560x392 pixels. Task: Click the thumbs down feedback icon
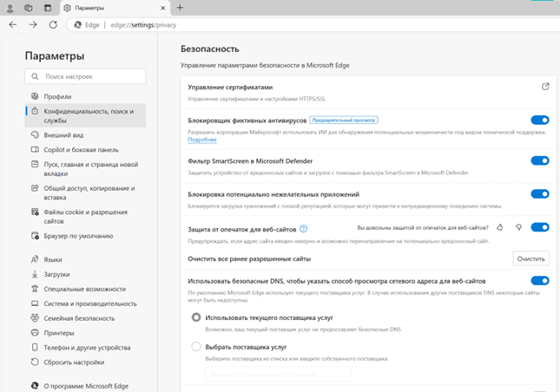(518, 227)
